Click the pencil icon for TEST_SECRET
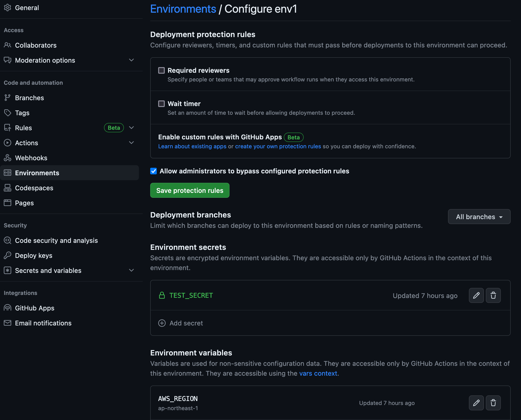 click(476, 295)
